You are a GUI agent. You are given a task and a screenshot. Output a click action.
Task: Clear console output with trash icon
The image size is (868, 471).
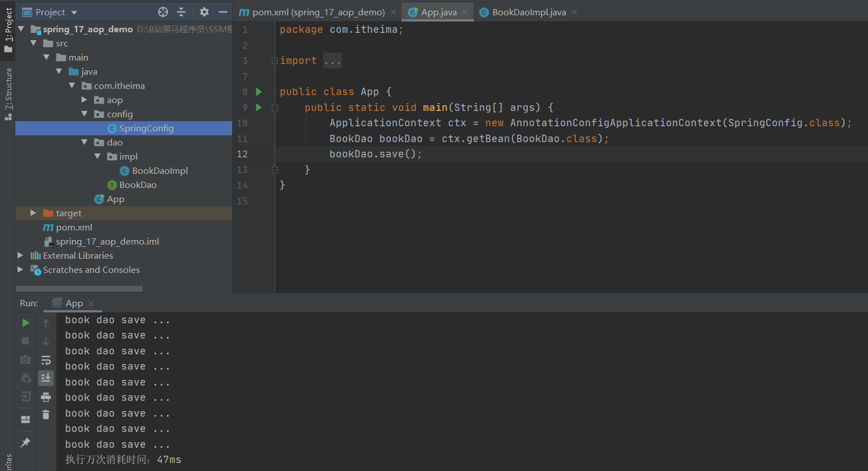pyautogui.click(x=46, y=415)
